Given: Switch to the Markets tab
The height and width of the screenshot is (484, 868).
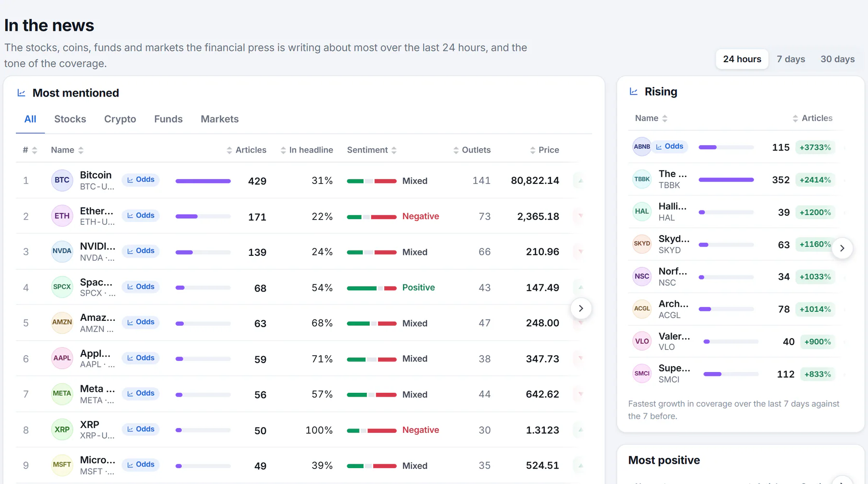Looking at the screenshot, I should point(219,119).
